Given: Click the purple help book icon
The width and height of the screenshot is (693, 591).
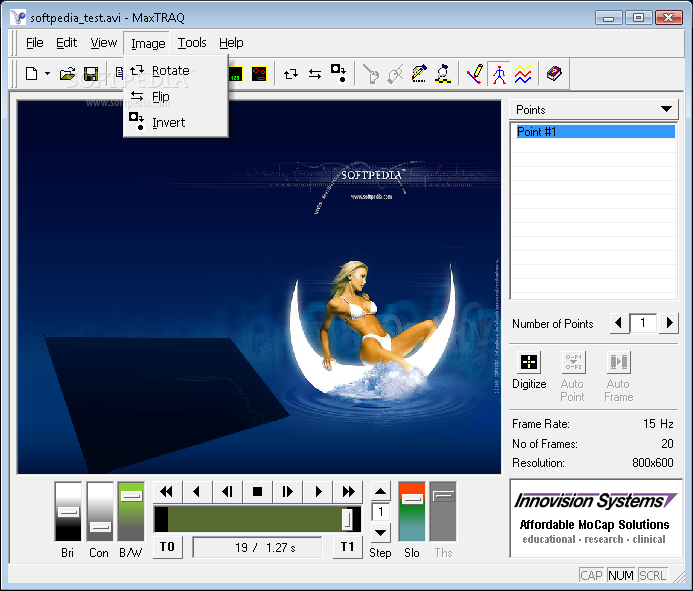Looking at the screenshot, I should coord(554,73).
